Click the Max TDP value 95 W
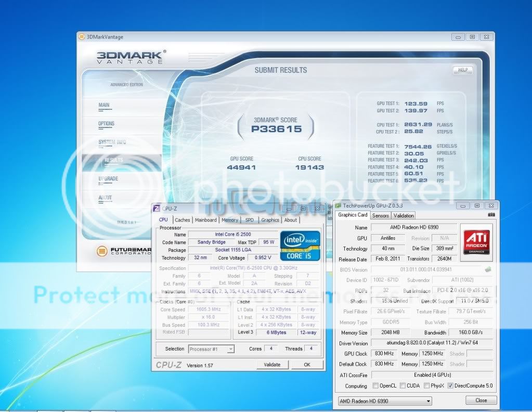The width and height of the screenshot is (532, 412). pos(268,242)
